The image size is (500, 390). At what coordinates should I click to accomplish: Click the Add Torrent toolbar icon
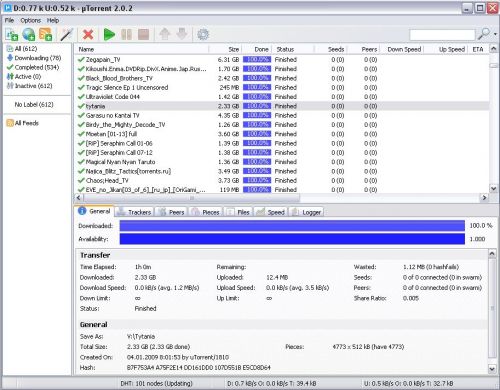[12, 34]
